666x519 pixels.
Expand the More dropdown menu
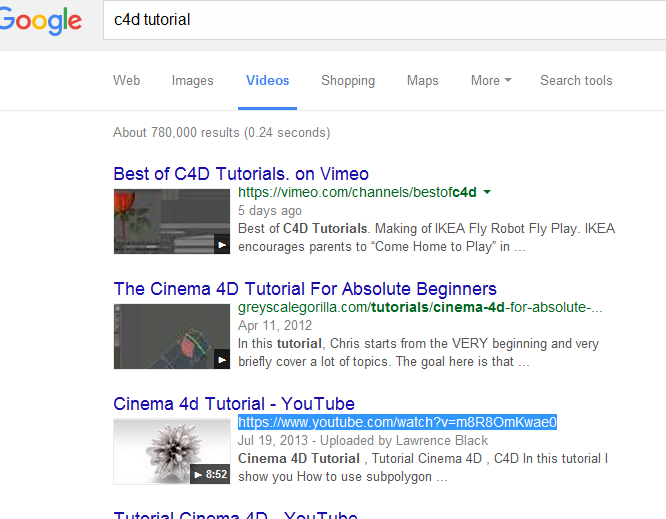click(x=491, y=80)
